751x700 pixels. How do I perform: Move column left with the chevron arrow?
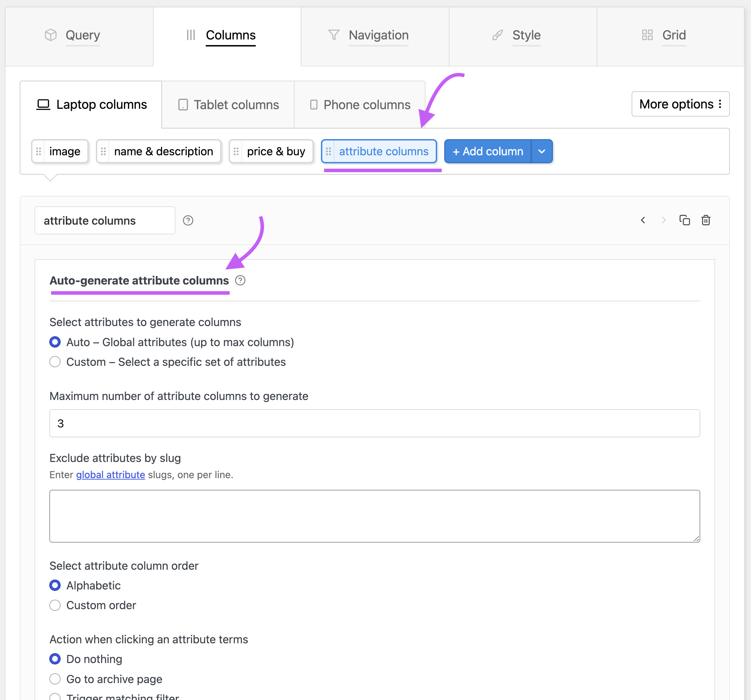643,220
